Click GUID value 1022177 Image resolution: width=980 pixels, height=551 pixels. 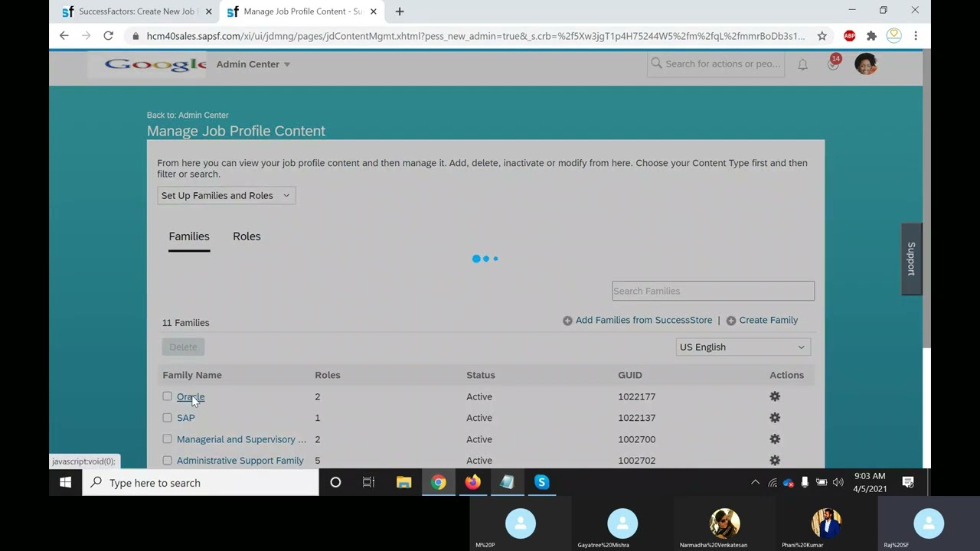pos(637,396)
